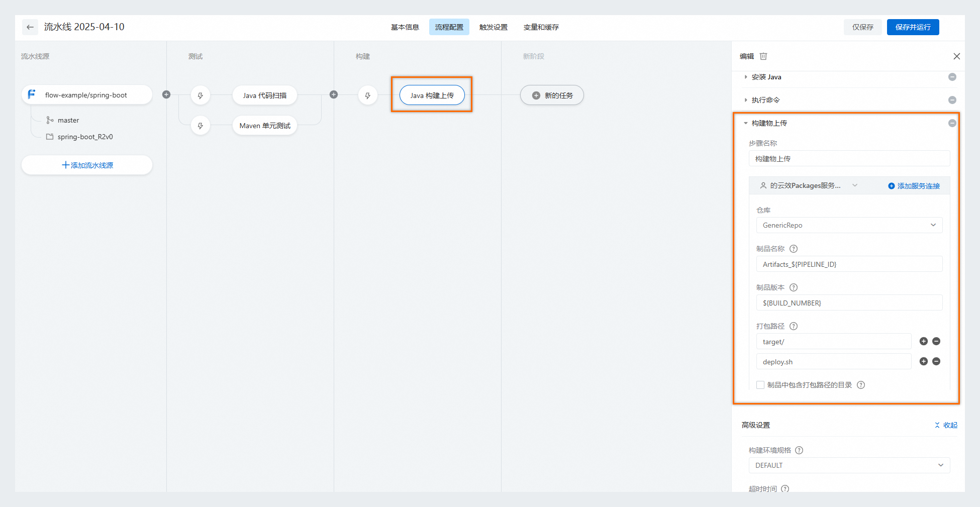Open the 云效Packages服务 connection dropdown
The image size is (980, 507).
[x=809, y=185]
